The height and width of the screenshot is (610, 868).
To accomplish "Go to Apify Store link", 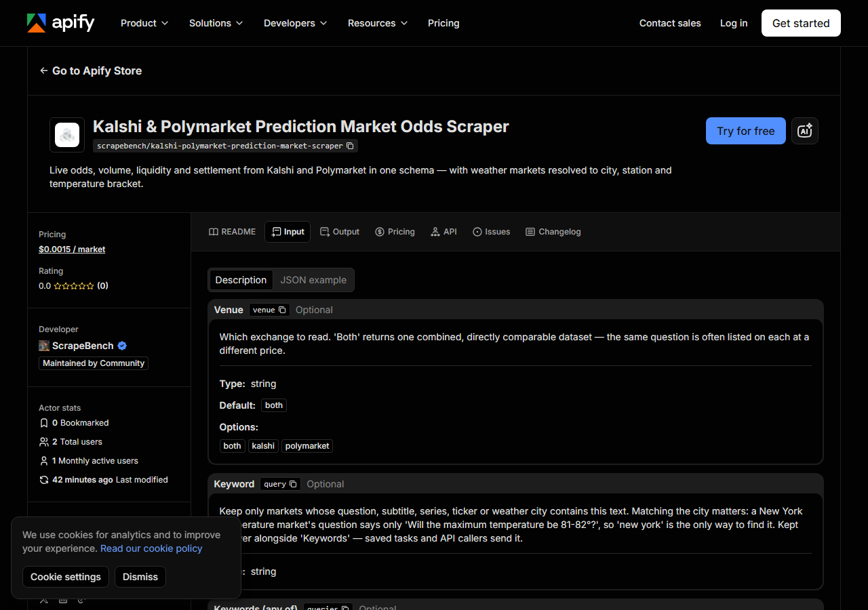I will click(x=91, y=70).
